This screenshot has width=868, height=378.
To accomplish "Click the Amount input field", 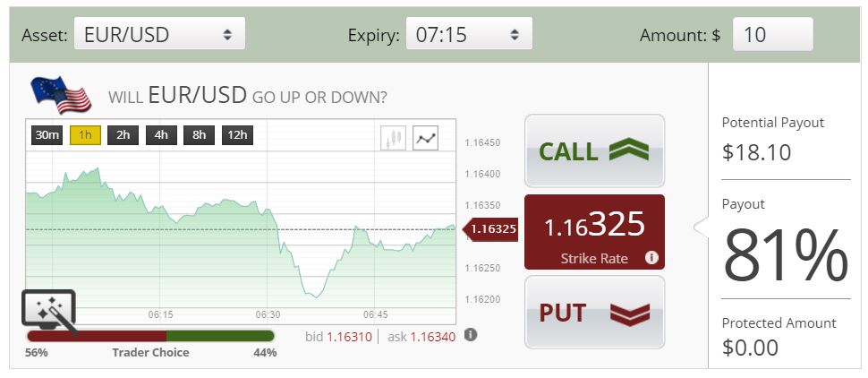I will 773,35.
